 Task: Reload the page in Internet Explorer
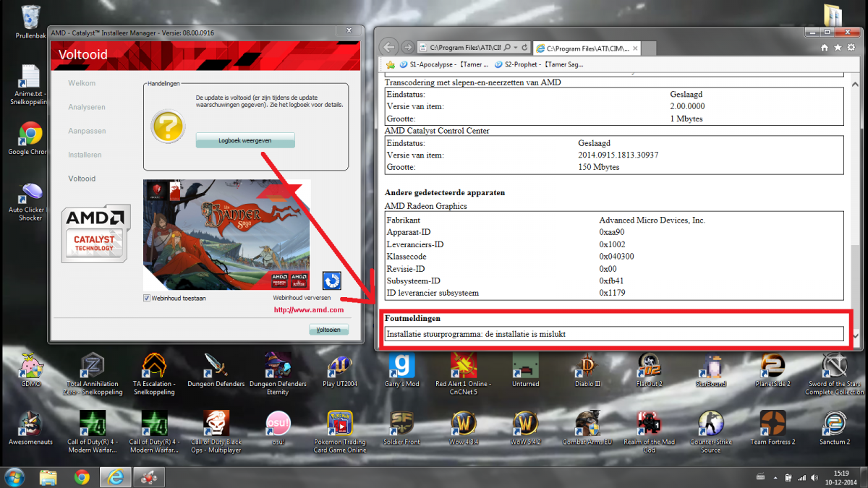click(x=524, y=48)
